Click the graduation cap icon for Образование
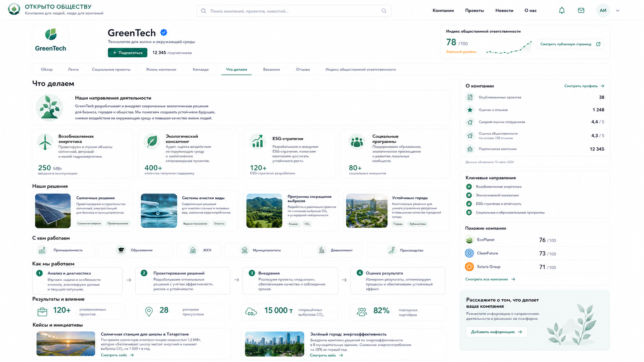The width and height of the screenshot is (644, 362). tap(121, 250)
